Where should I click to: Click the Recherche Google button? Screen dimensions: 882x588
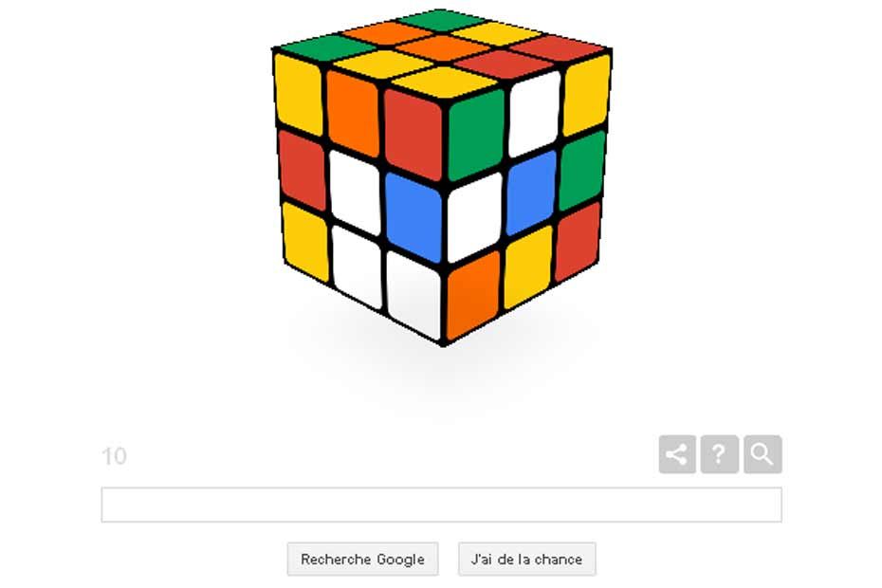[362, 559]
